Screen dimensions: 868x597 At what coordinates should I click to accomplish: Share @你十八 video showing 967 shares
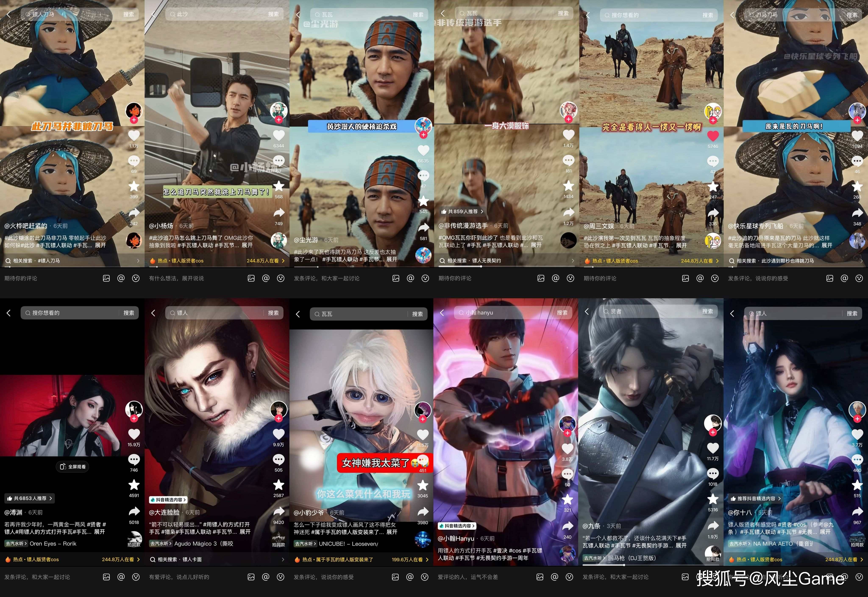click(857, 511)
